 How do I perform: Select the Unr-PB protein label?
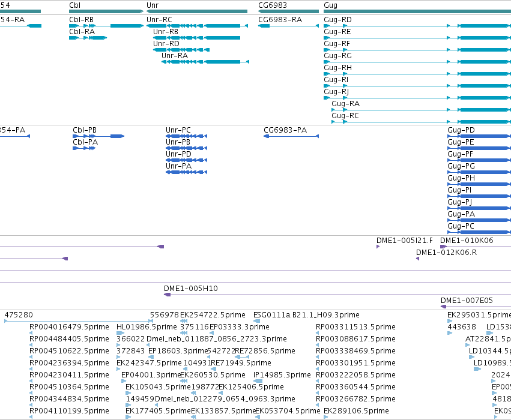178,142
